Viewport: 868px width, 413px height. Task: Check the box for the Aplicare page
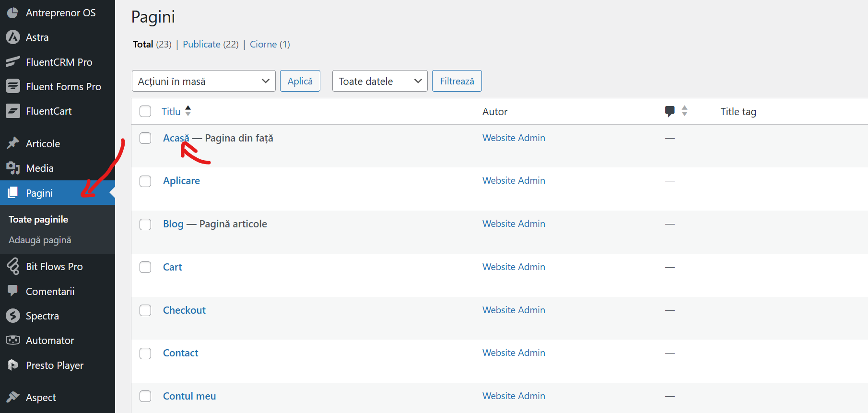(145, 181)
